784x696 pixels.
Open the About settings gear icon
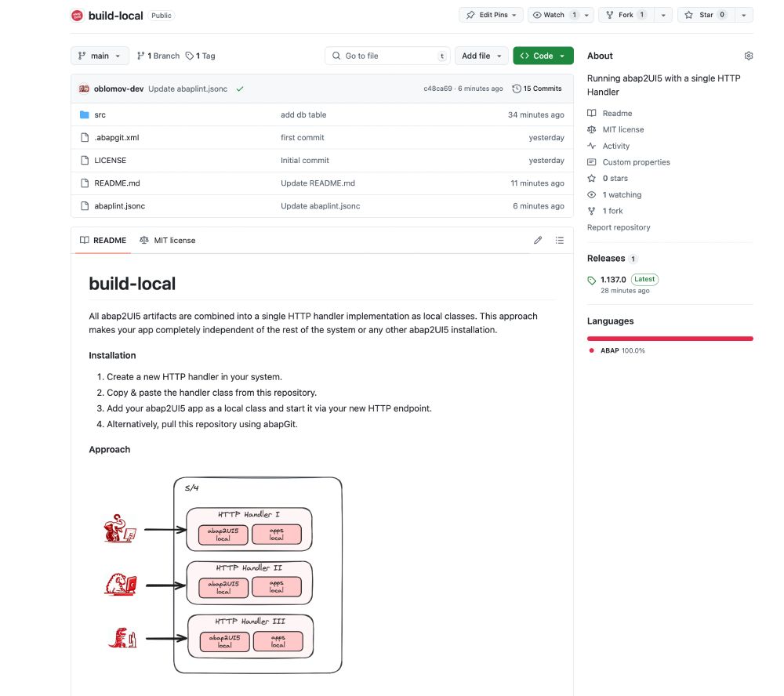pos(749,56)
